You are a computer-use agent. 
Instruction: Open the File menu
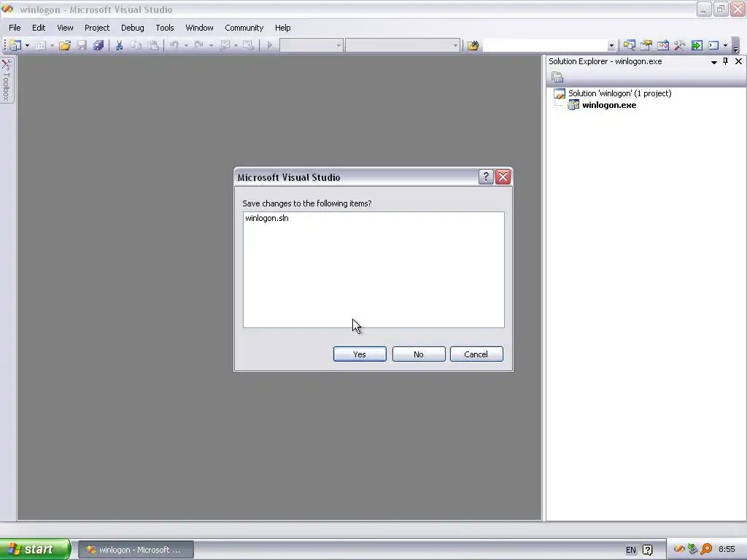15,28
